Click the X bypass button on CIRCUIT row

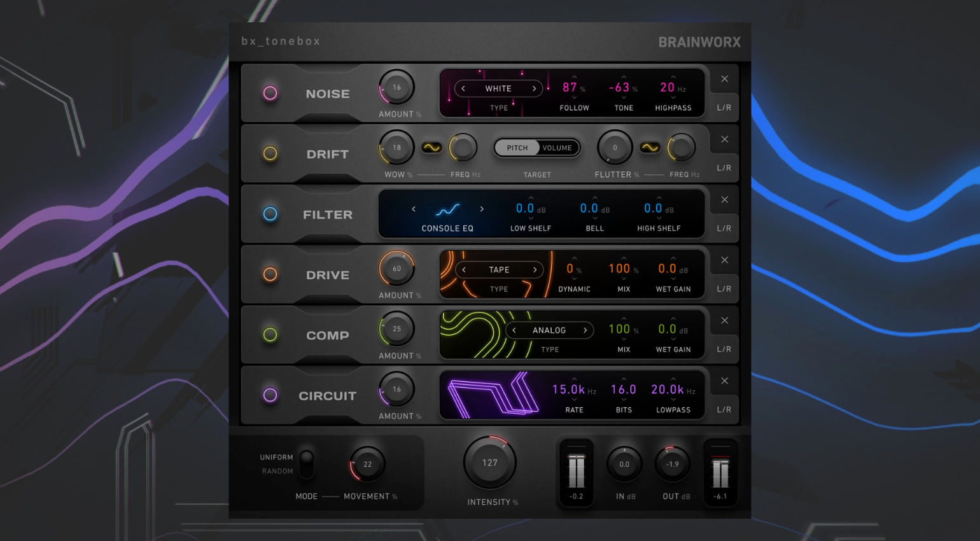tap(724, 381)
